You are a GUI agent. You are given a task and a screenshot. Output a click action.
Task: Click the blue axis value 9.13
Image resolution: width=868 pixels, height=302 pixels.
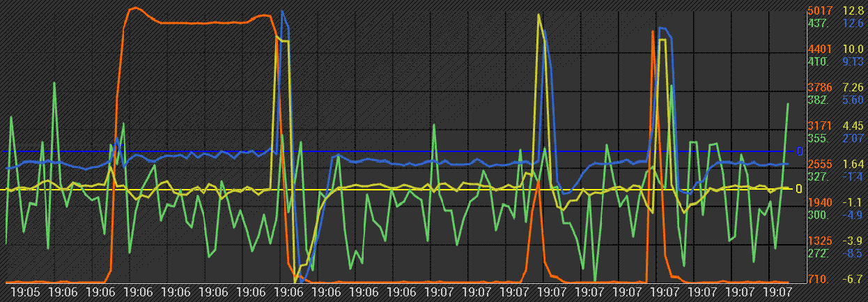click(x=853, y=61)
